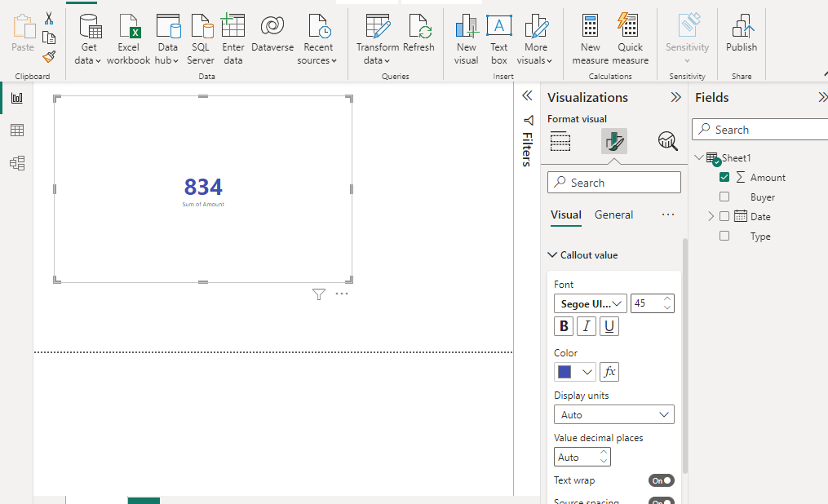The height and width of the screenshot is (504, 828).
Task: Collapse the Sheet1 table
Action: (699, 157)
